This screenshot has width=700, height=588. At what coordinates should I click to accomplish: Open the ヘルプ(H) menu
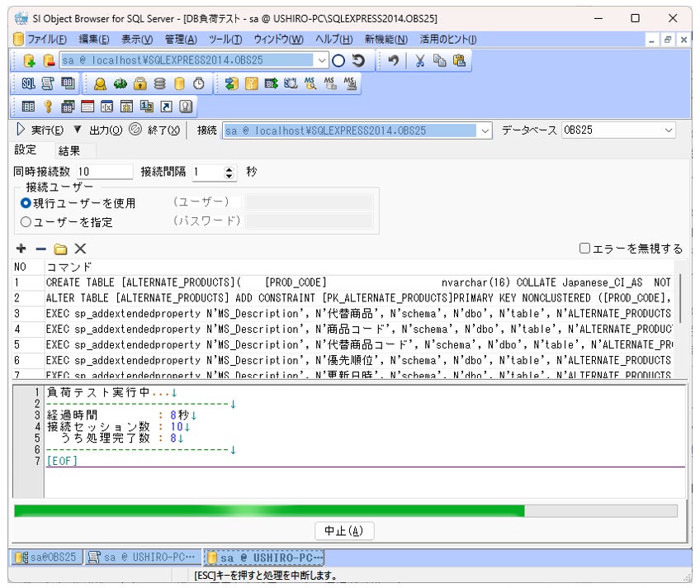coord(334,40)
